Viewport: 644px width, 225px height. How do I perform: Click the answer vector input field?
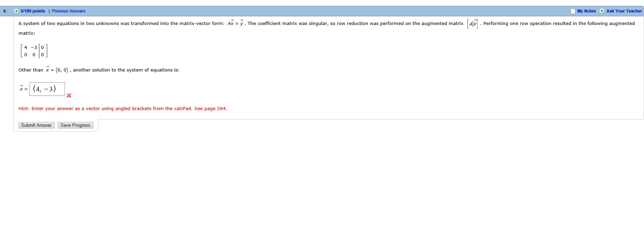pyautogui.click(x=47, y=89)
